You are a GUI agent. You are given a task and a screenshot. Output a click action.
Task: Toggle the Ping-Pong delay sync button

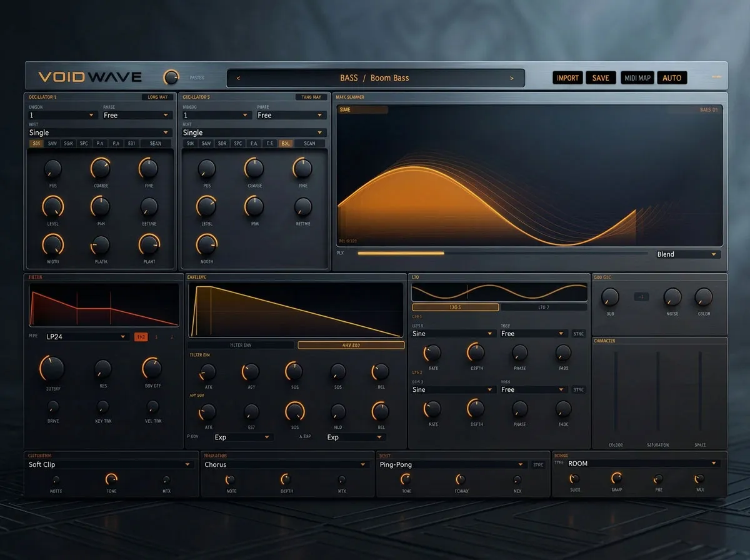click(538, 465)
